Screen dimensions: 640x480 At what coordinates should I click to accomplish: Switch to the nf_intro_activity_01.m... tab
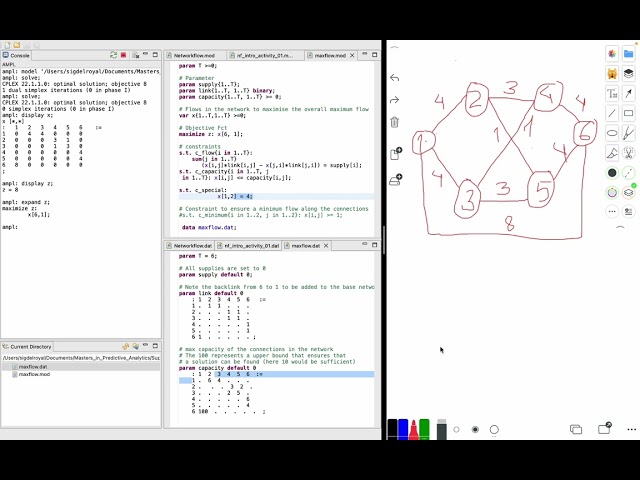pos(265,56)
